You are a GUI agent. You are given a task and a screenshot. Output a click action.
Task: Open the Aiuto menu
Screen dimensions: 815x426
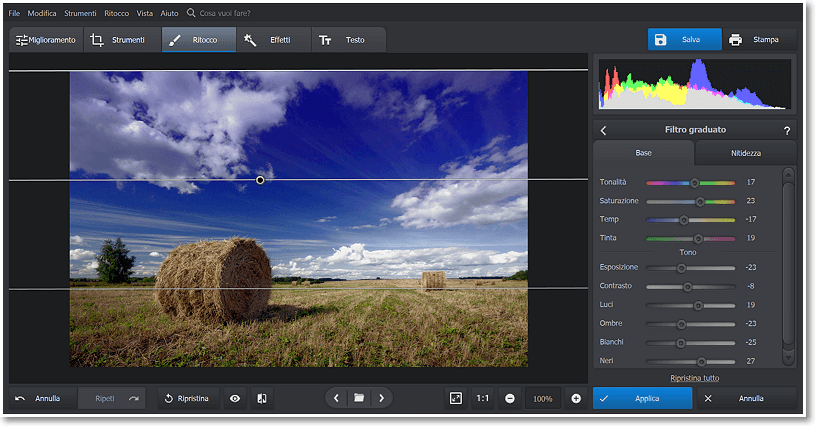pyautogui.click(x=169, y=13)
